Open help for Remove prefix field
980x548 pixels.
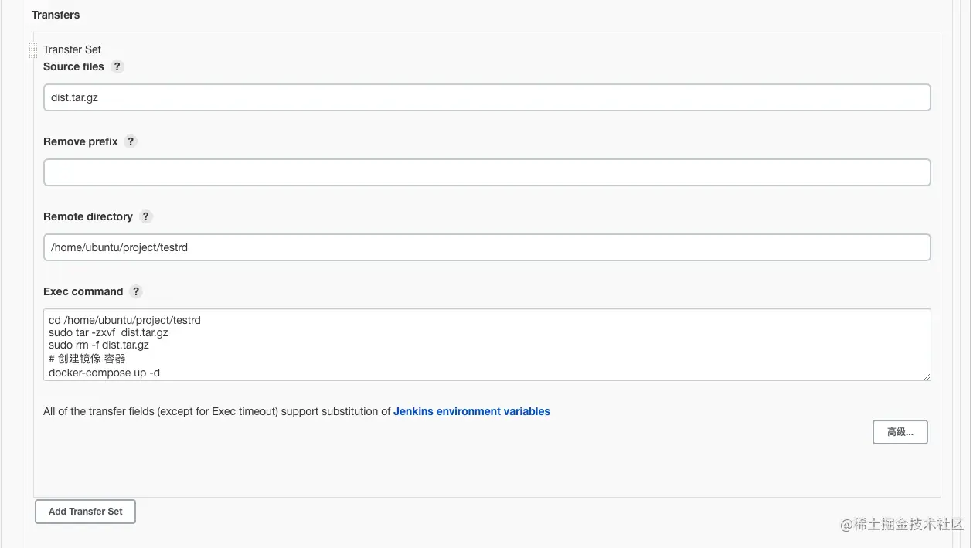click(x=131, y=141)
